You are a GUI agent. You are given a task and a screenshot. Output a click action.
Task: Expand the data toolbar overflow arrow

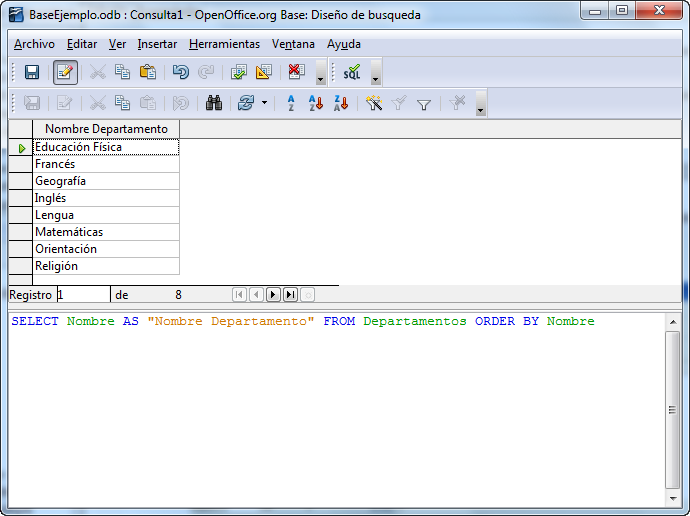[481, 103]
